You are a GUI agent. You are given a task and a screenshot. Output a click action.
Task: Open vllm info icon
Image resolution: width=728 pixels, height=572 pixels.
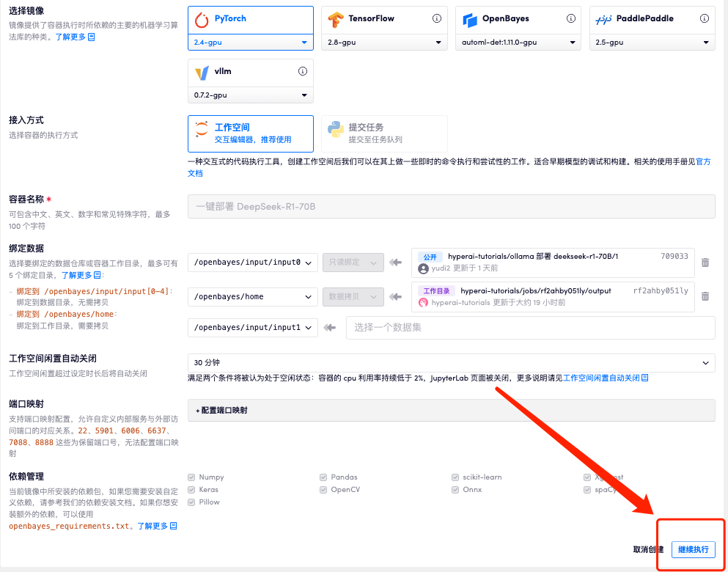(x=303, y=72)
